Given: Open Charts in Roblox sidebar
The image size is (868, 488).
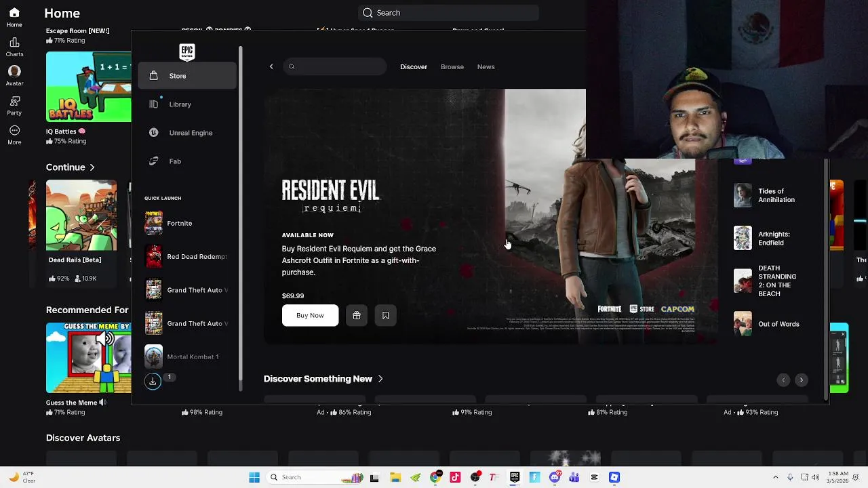Looking at the screenshot, I should [x=14, y=47].
